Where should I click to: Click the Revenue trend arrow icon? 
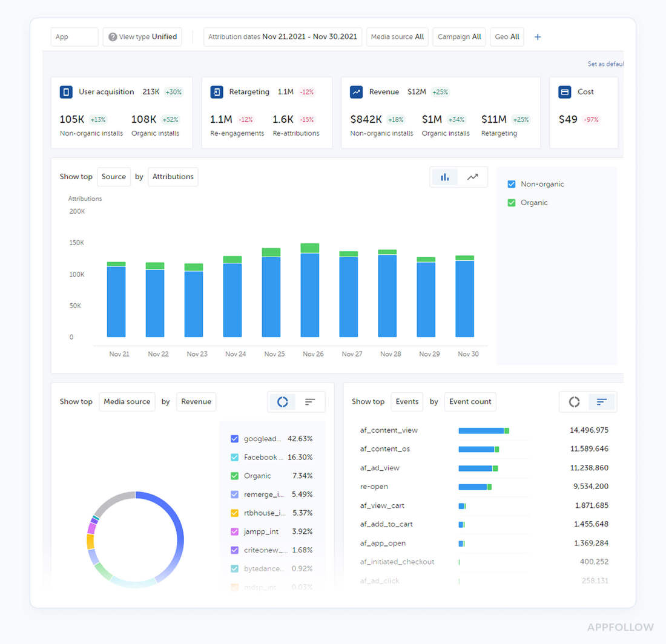pos(355,91)
